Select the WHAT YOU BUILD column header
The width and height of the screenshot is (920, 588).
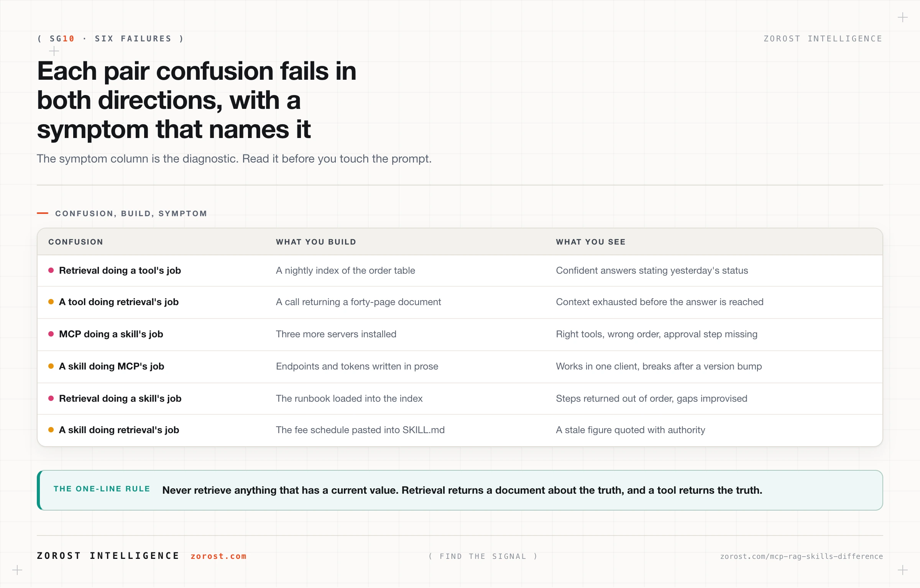coord(316,242)
